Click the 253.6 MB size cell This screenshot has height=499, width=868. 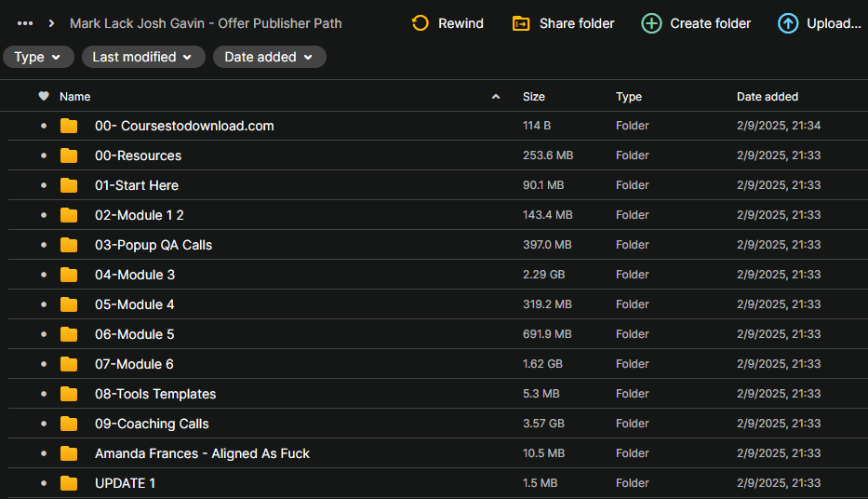click(548, 155)
